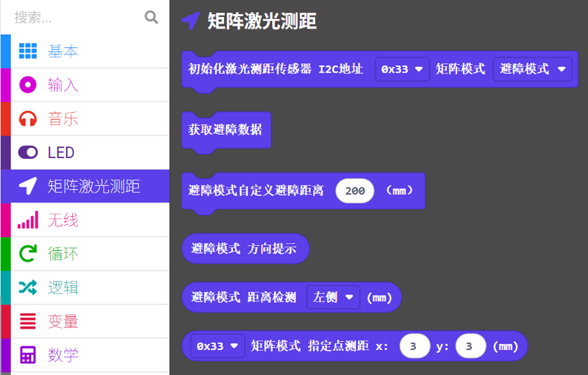Select the 获取避障数据 block
Screen dimensions: 588x375
click(226, 129)
